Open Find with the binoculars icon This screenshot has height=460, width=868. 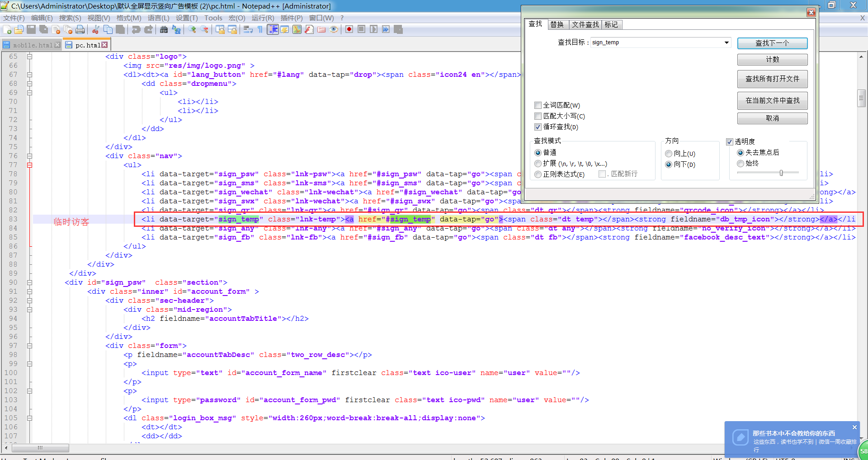tap(164, 29)
